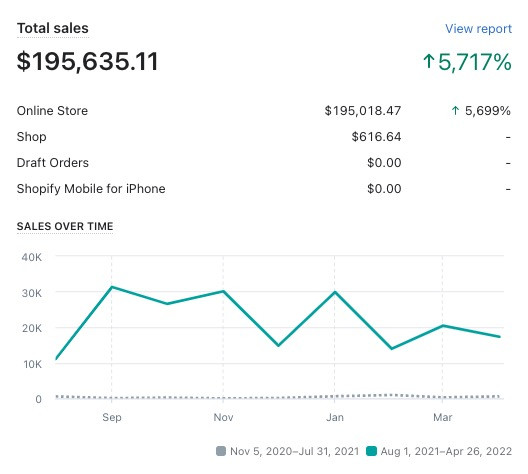Click the green up arrow beside 5,717%

429,61
